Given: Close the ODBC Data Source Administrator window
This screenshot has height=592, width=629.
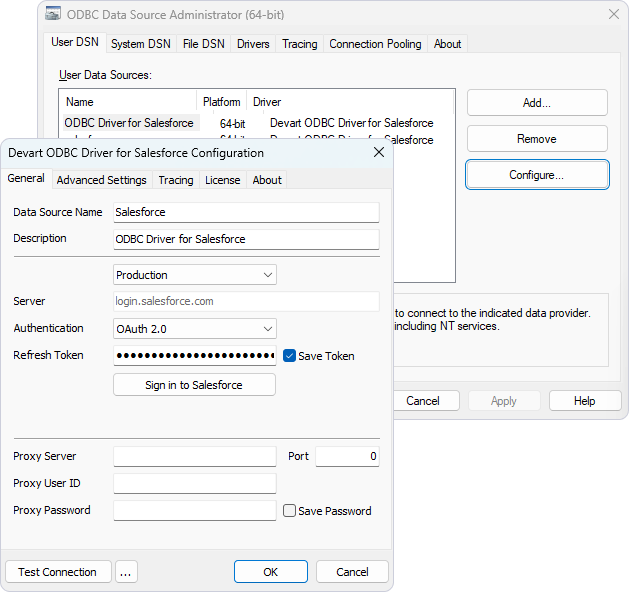Looking at the screenshot, I should (x=613, y=14).
